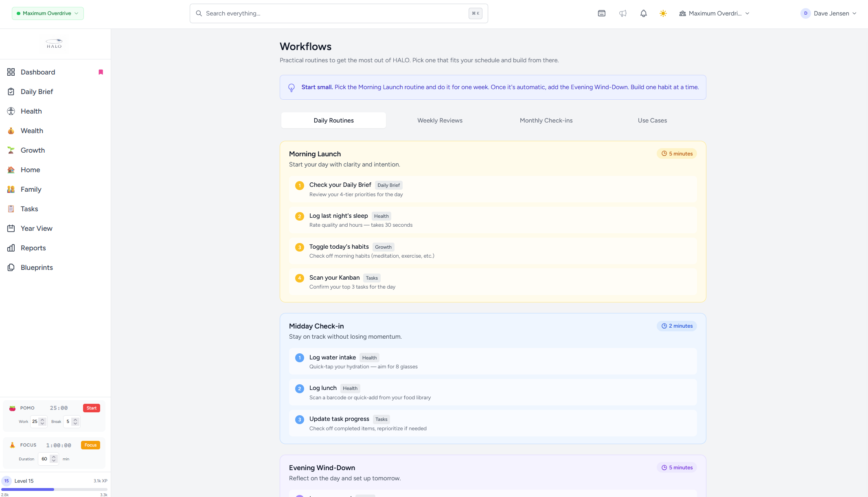
Task: Open the announcements megaphone icon
Action: pos(623,13)
